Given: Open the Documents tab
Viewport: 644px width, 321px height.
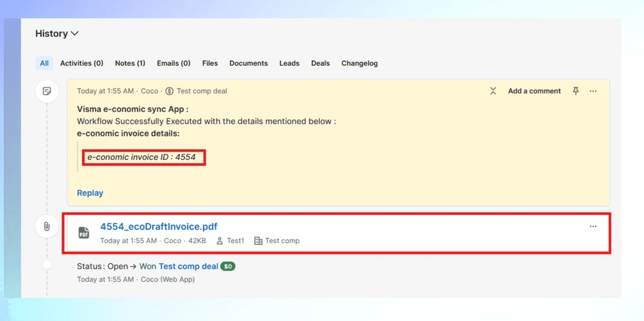Looking at the screenshot, I should coord(249,63).
